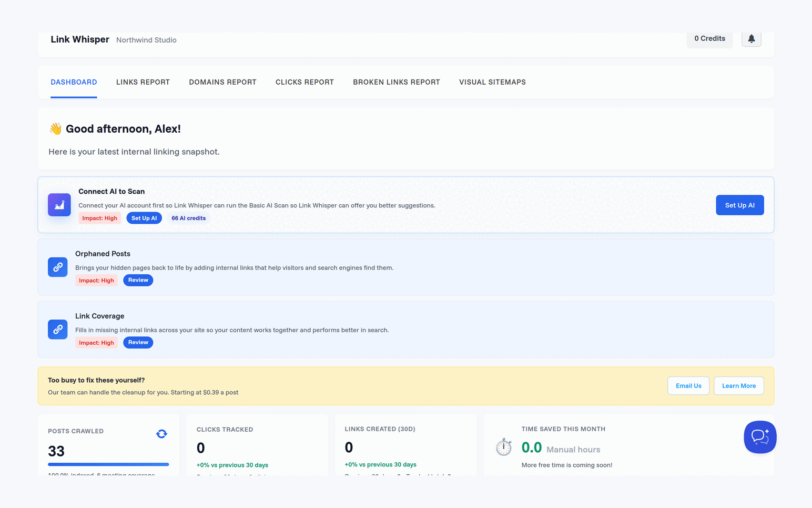
Task: Click the Northwind Studio site name
Action: pyautogui.click(x=146, y=40)
